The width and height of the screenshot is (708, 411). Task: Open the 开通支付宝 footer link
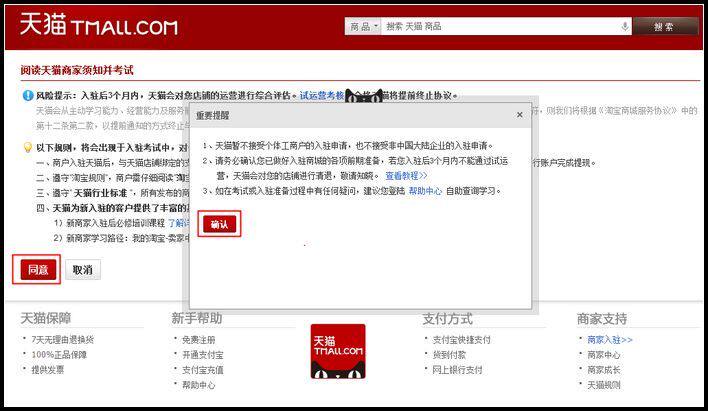203,355
